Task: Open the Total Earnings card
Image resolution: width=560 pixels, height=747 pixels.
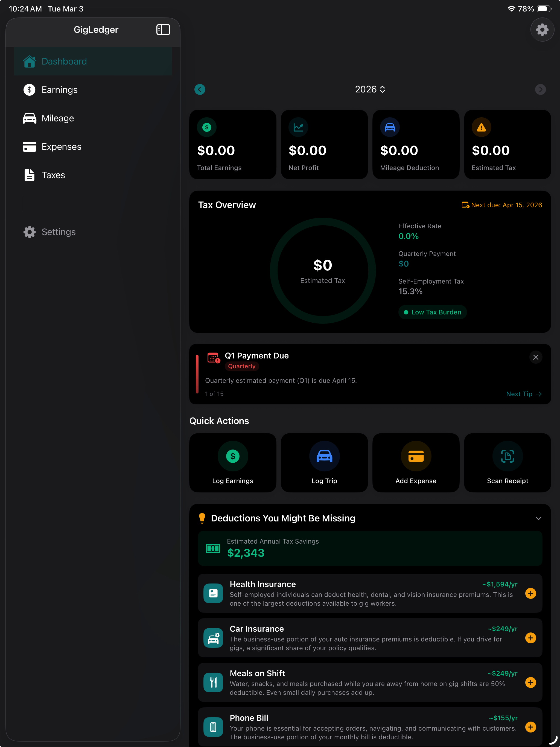Action: pos(233,145)
